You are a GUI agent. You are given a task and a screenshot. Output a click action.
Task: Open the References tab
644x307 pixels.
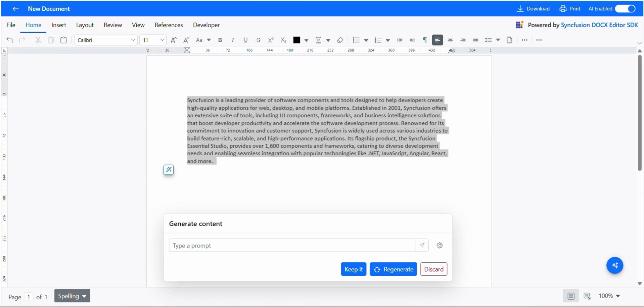(x=169, y=25)
